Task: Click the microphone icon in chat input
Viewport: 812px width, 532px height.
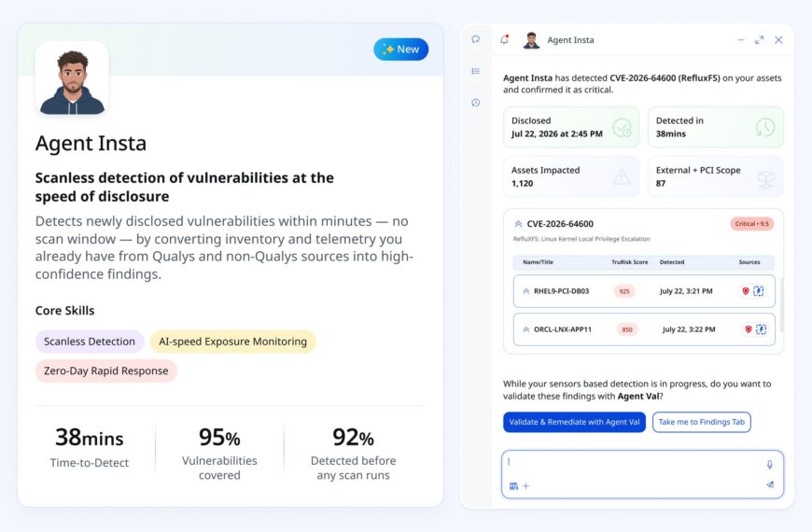Action: click(x=770, y=464)
